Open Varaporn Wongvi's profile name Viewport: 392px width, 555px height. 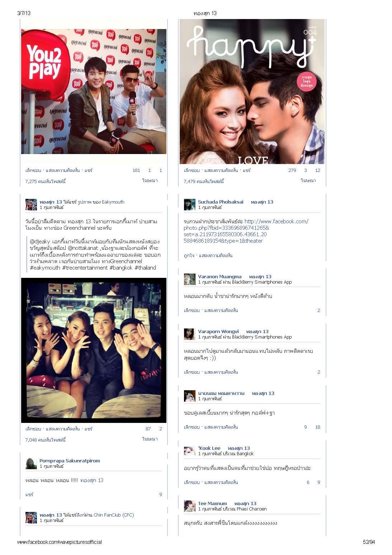click(x=218, y=332)
